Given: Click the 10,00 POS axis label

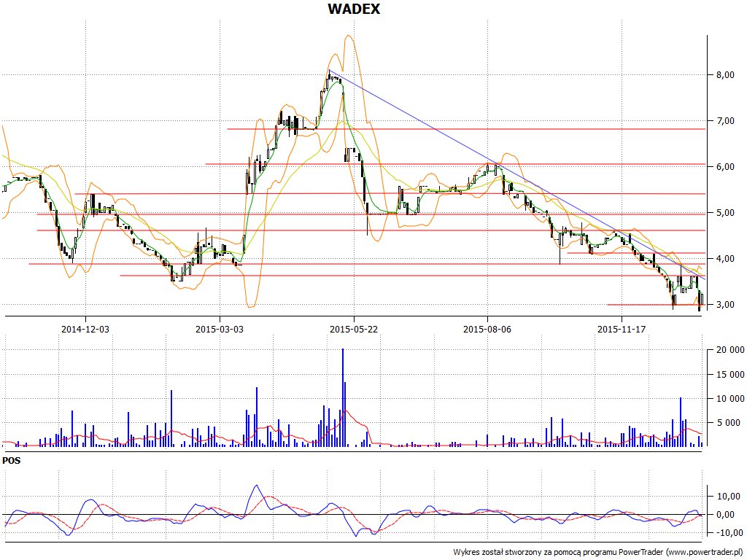Looking at the screenshot, I should 729,497.
